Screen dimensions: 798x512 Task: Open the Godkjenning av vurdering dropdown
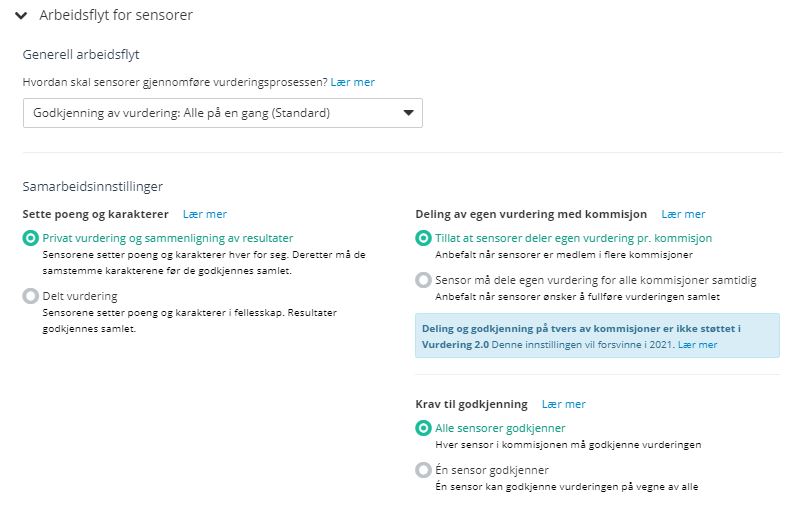coord(222,113)
